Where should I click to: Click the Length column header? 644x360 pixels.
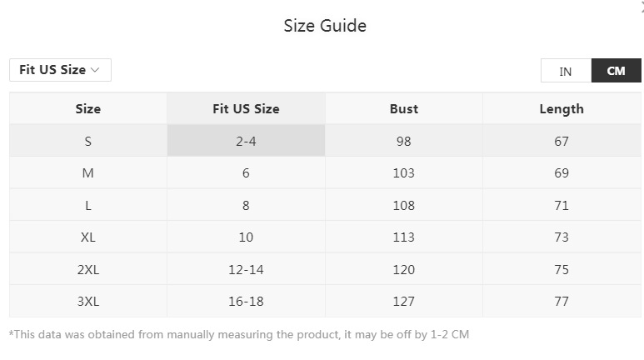tap(562, 108)
